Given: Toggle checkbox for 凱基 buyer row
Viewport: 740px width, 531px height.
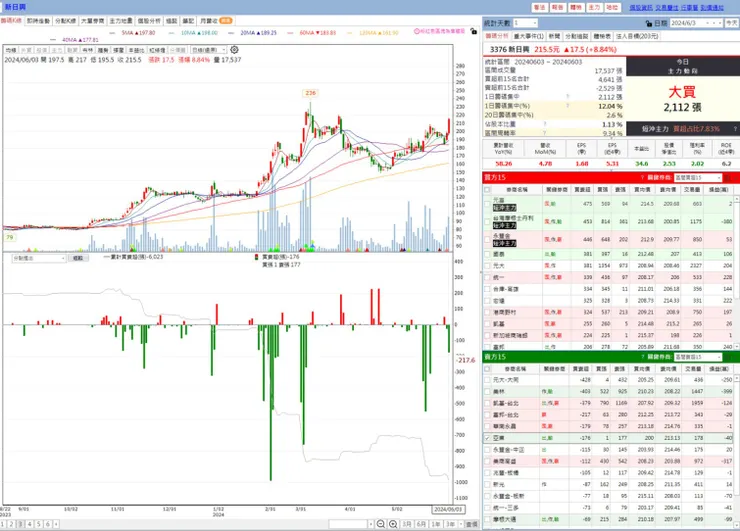Looking at the screenshot, I should coord(487,324).
